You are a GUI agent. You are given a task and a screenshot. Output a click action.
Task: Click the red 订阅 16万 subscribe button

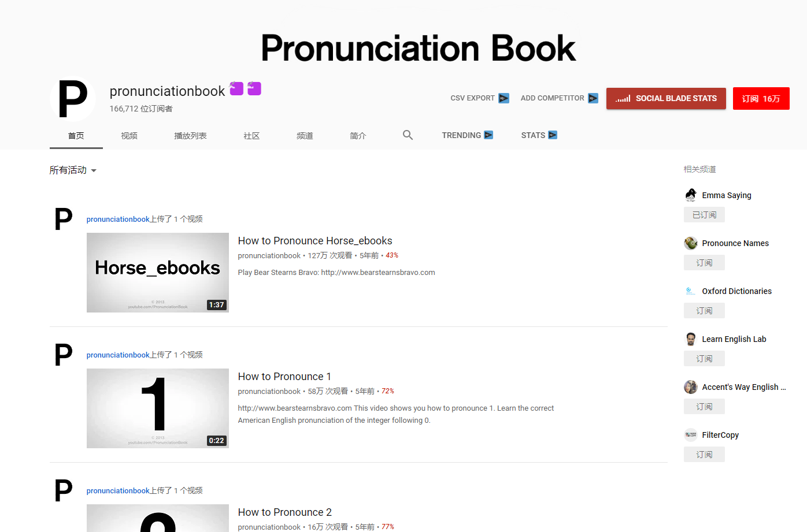click(x=761, y=99)
